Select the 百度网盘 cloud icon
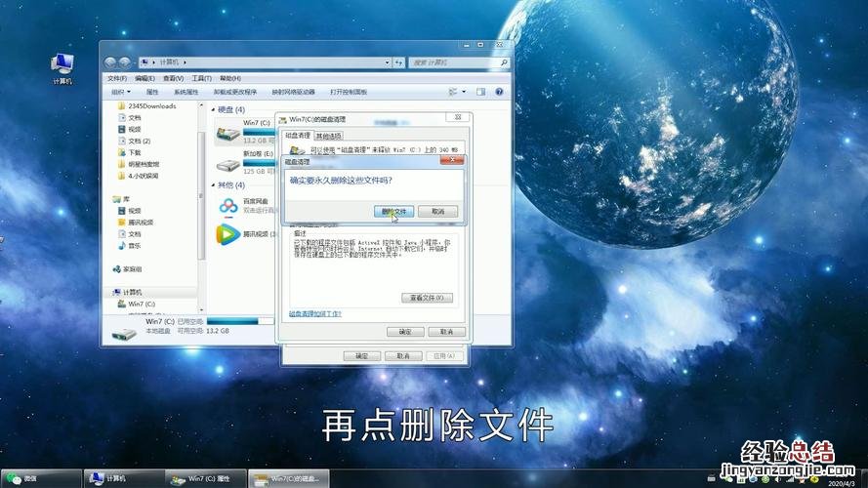The image size is (868, 488). [228, 206]
